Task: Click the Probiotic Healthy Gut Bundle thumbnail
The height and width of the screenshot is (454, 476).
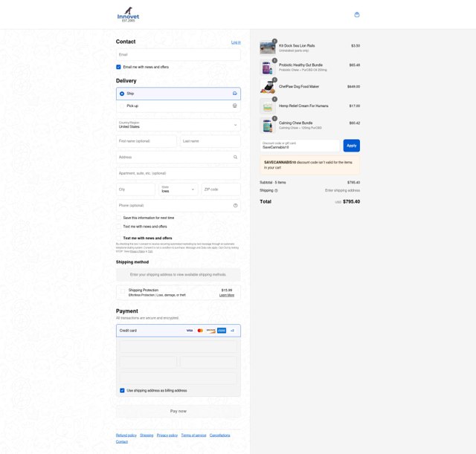Action: [268, 67]
